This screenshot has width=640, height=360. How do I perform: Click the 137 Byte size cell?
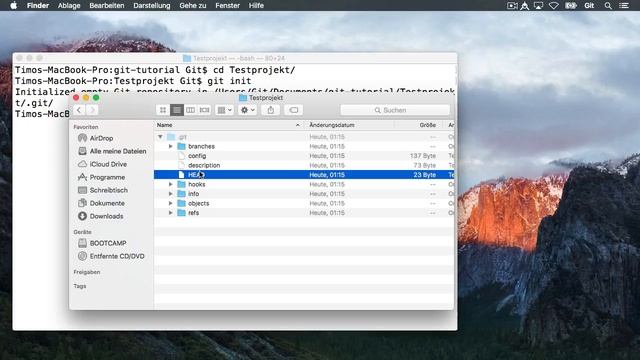point(423,156)
